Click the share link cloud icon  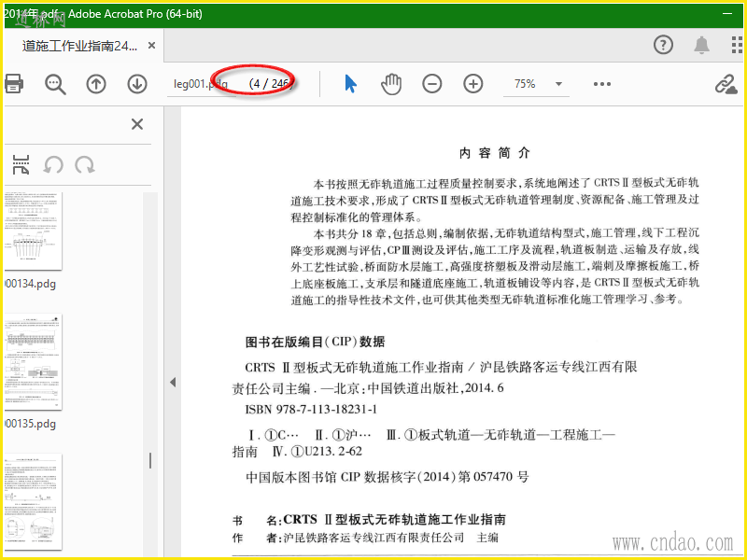tap(726, 84)
